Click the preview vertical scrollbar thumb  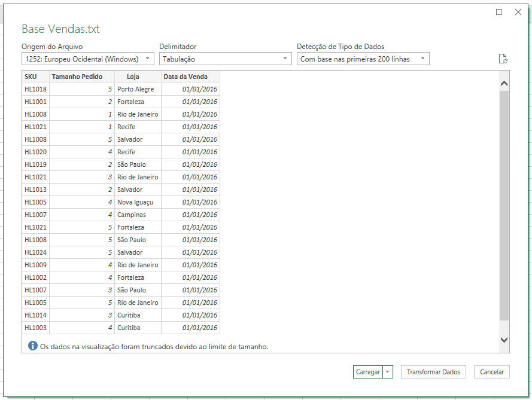(504, 206)
